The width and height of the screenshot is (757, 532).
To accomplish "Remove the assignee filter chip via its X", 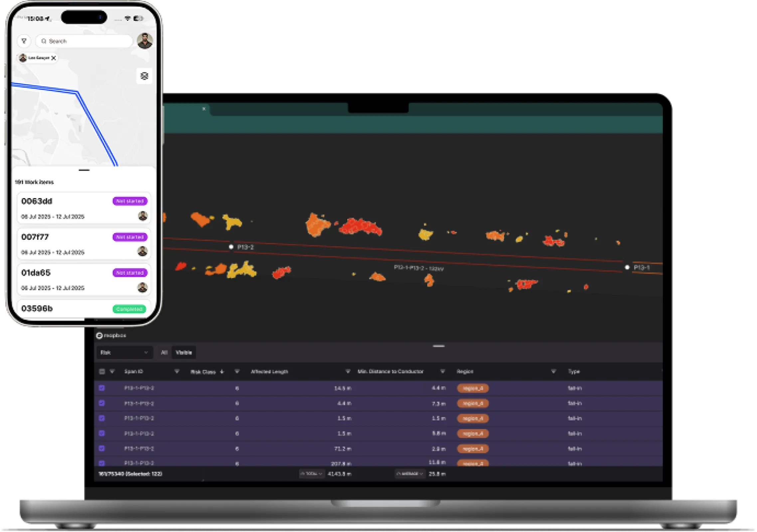I will click(x=54, y=58).
